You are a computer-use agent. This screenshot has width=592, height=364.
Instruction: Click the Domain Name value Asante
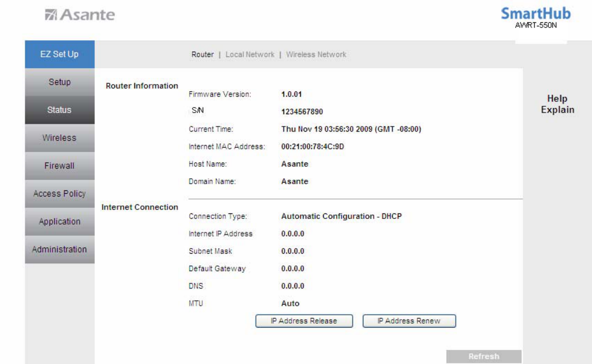click(295, 181)
